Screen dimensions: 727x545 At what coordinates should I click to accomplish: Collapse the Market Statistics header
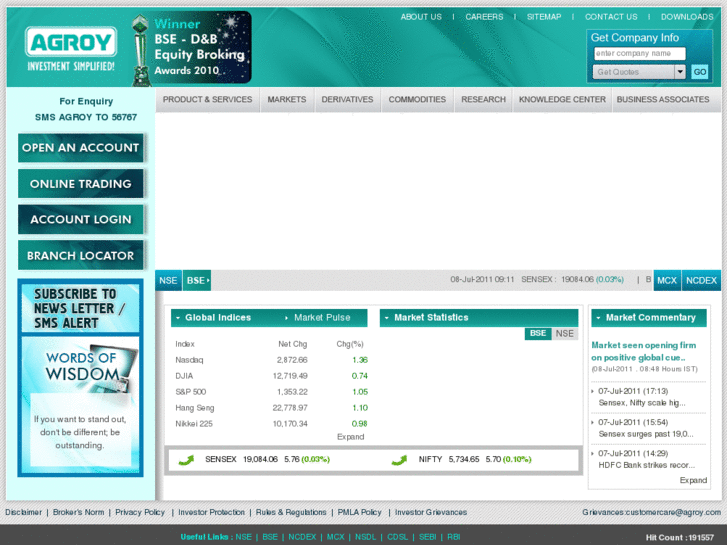479,318
